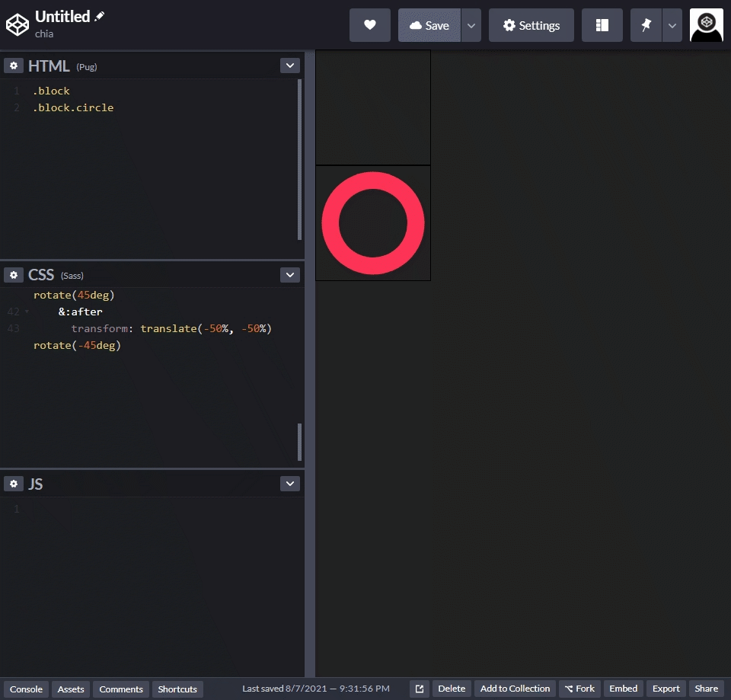This screenshot has height=700, width=731.
Task: Pin this pen
Action: tap(646, 25)
